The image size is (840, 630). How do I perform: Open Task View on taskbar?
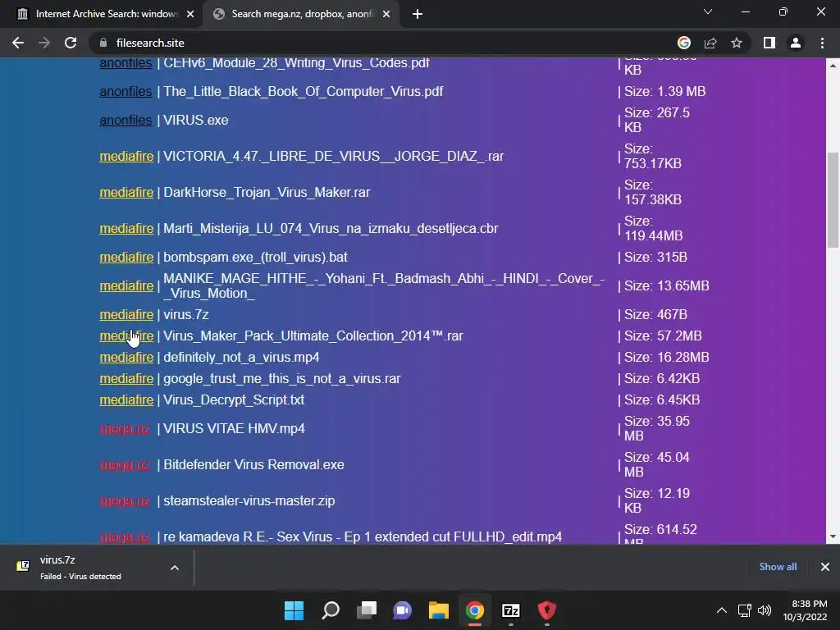click(367, 610)
